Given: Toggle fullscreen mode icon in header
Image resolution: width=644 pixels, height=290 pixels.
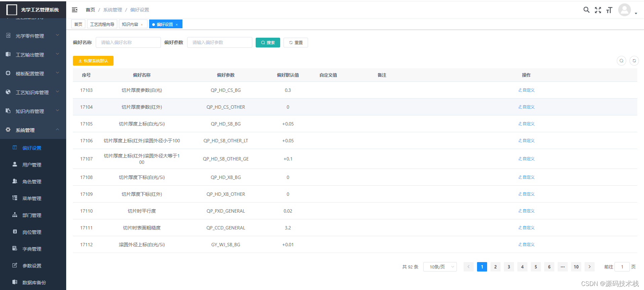Looking at the screenshot, I should pyautogui.click(x=598, y=10).
